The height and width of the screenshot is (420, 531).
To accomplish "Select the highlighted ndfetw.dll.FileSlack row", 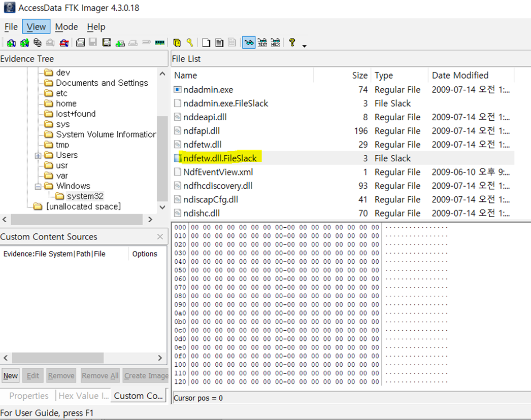I will point(343,158).
